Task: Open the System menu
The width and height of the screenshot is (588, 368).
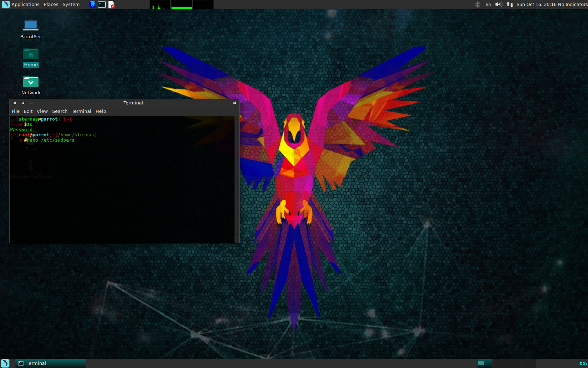Action: click(x=71, y=4)
